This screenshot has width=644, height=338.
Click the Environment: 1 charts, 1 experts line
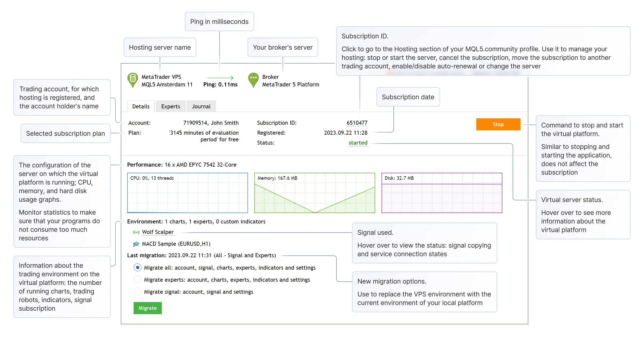[x=196, y=222]
